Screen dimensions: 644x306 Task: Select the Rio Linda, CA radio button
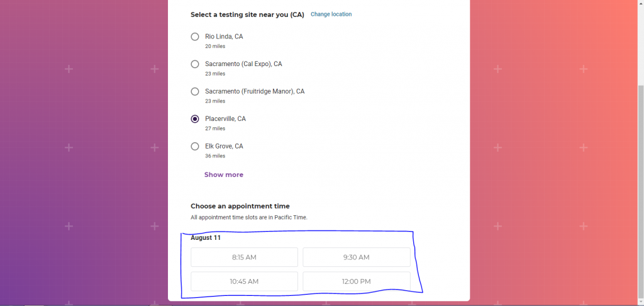pyautogui.click(x=195, y=37)
